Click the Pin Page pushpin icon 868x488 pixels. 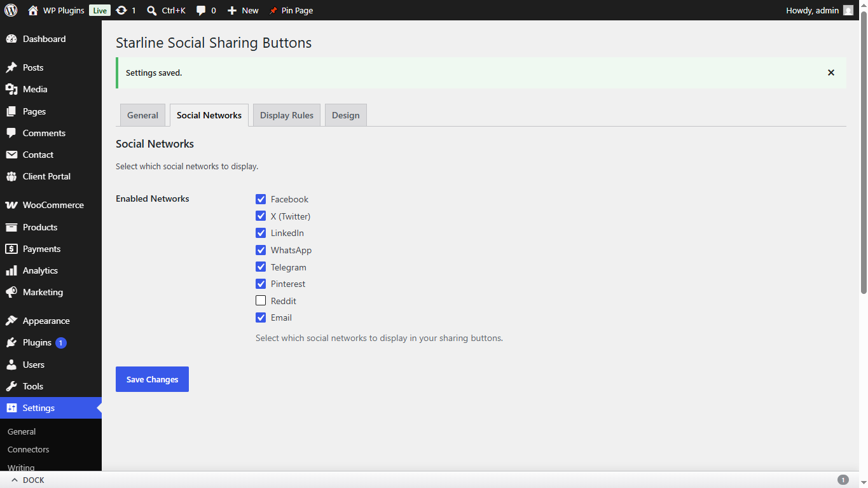click(x=273, y=10)
